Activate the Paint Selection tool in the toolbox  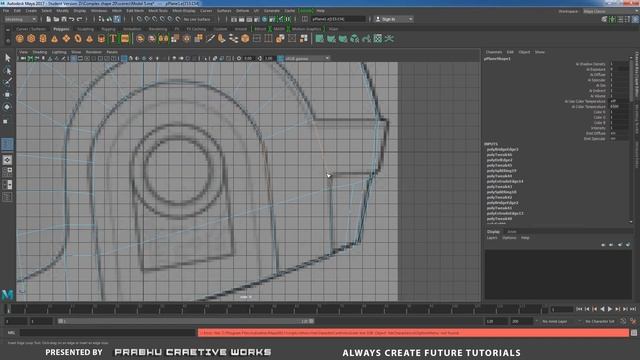tap(7, 82)
